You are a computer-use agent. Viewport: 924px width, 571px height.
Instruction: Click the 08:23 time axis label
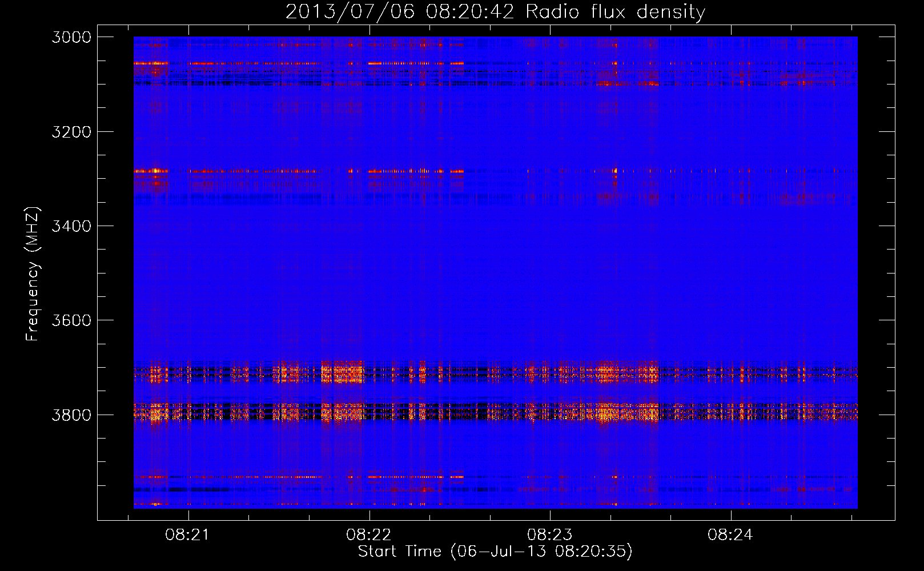[x=549, y=535]
